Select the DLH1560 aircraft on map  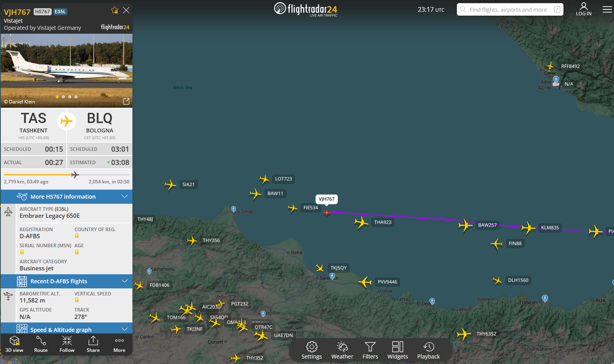[497, 281]
